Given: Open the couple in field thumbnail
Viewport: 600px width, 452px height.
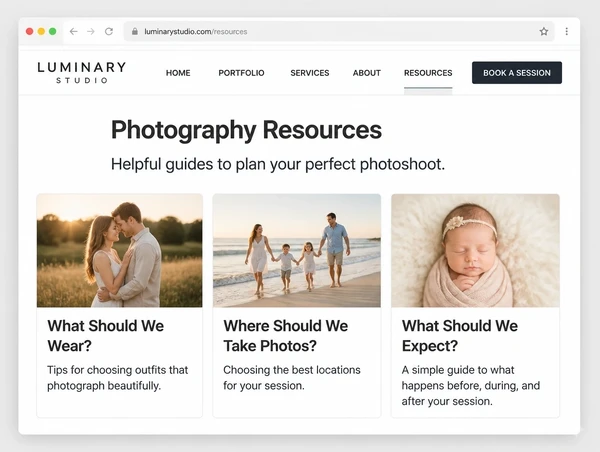Looking at the screenshot, I should [119, 250].
